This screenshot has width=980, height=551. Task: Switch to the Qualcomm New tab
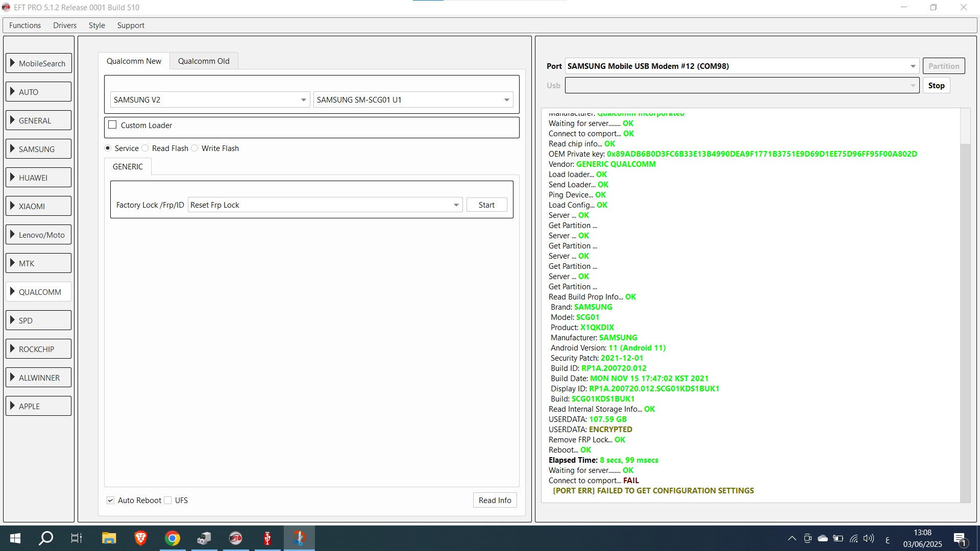134,61
